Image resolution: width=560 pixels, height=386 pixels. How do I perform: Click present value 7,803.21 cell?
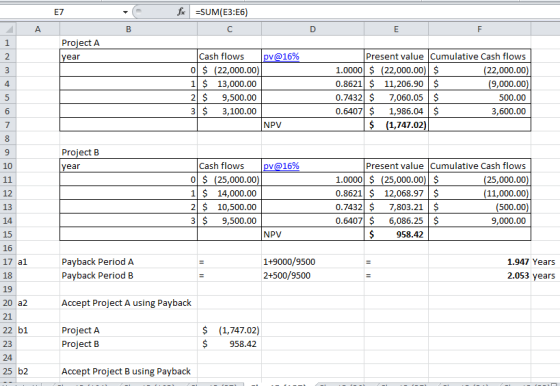pyautogui.click(x=396, y=207)
